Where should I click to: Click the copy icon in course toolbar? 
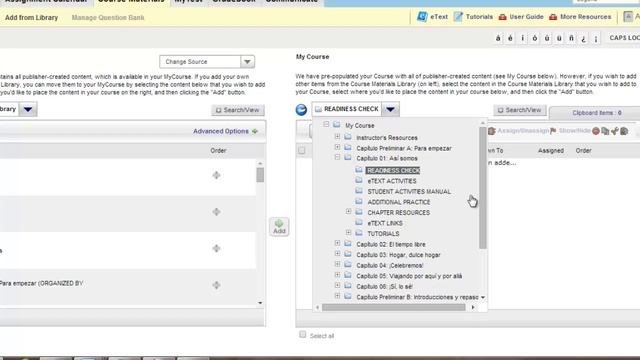coord(605,131)
